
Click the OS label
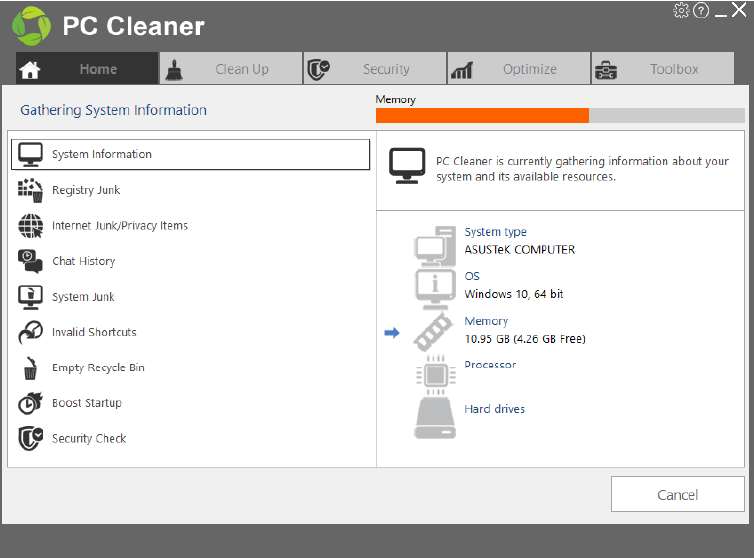point(472,276)
